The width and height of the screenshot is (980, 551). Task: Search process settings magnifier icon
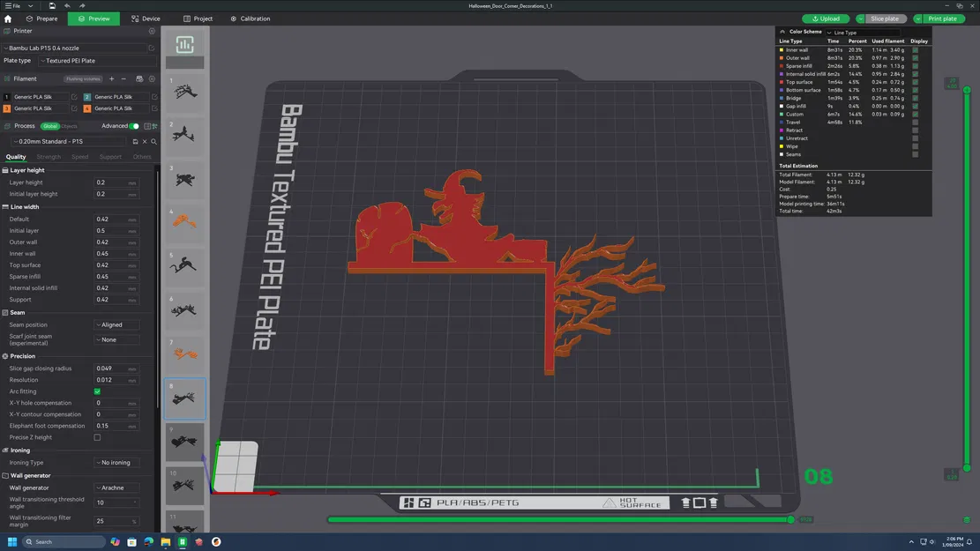tap(153, 142)
